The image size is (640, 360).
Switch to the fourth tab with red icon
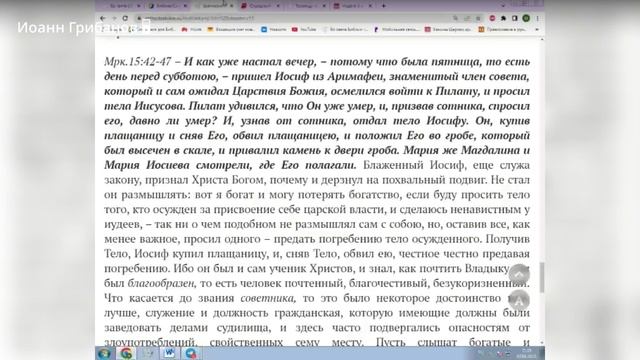[260, 6]
